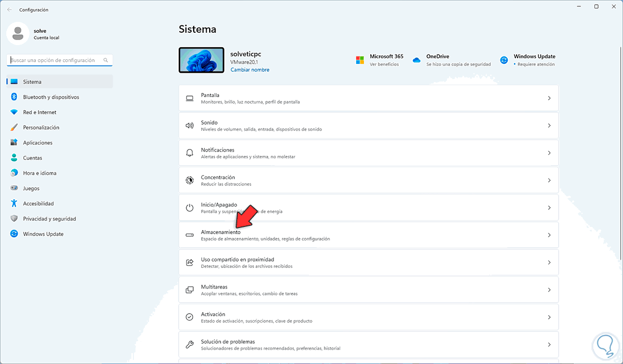Click the Cuentas person icon
The height and width of the screenshot is (364, 623).
pyautogui.click(x=14, y=158)
